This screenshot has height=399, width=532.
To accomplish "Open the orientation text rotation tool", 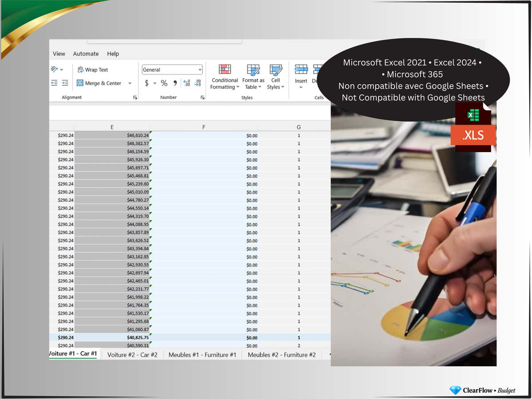I will 57,70.
